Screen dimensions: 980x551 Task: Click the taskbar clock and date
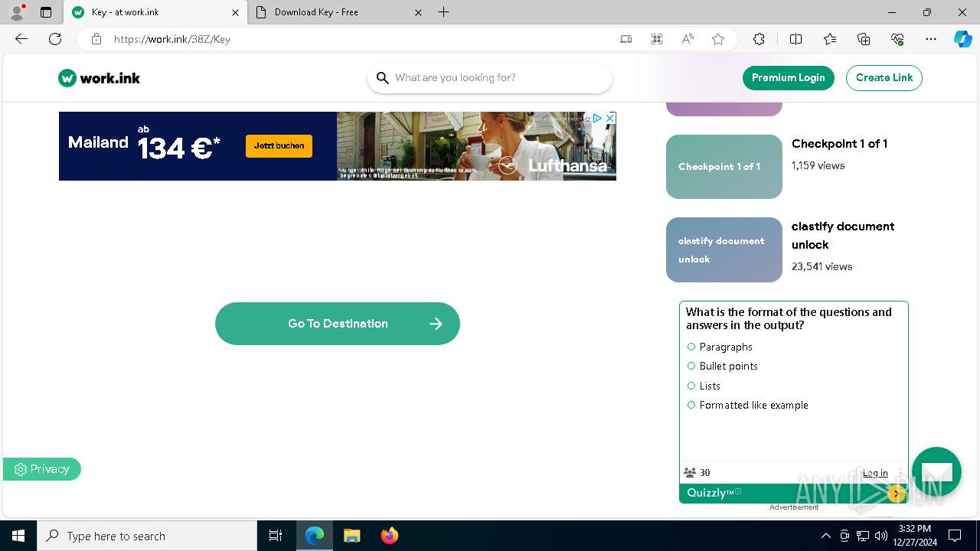click(915, 536)
